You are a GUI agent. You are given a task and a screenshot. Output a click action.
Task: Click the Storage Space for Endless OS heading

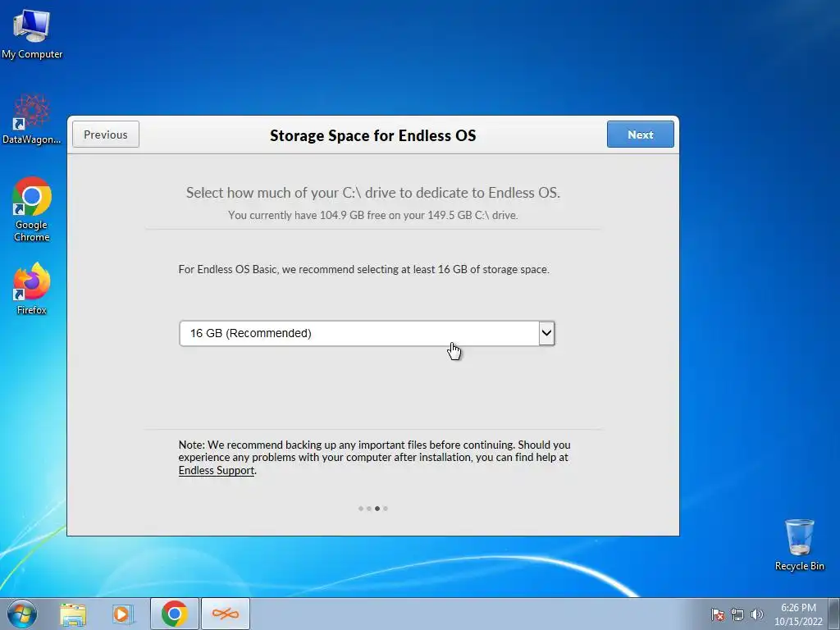pos(373,135)
